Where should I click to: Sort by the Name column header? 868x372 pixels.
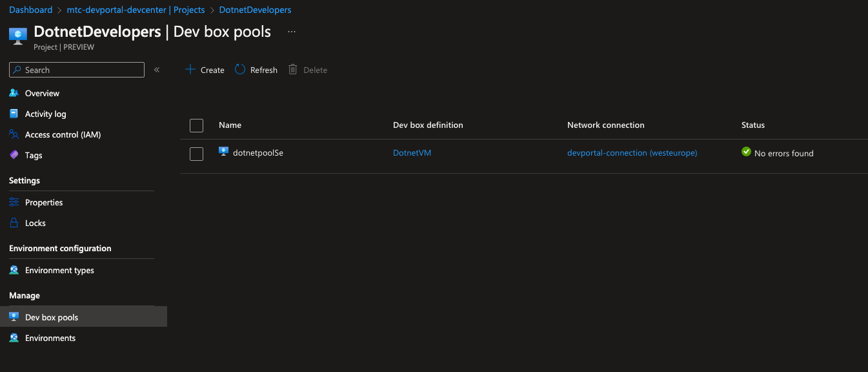click(230, 125)
